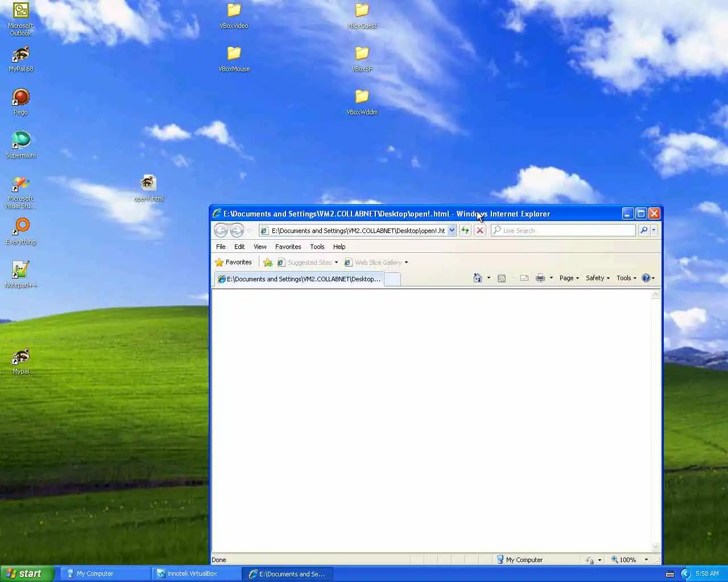Screen dimensions: 728x582
Task: Open the Favorites menu in menu bar
Action: click(288, 247)
